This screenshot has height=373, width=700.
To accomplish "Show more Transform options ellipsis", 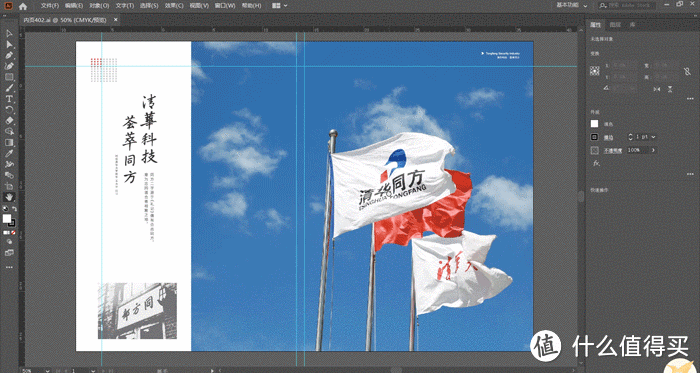I will pos(690,98).
